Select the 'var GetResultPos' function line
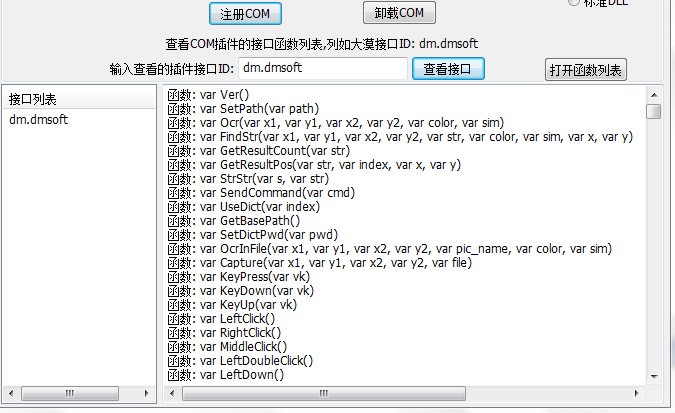The height and width of the screenshot is (413, 675). pyautogui.click(x=314, y=165)
